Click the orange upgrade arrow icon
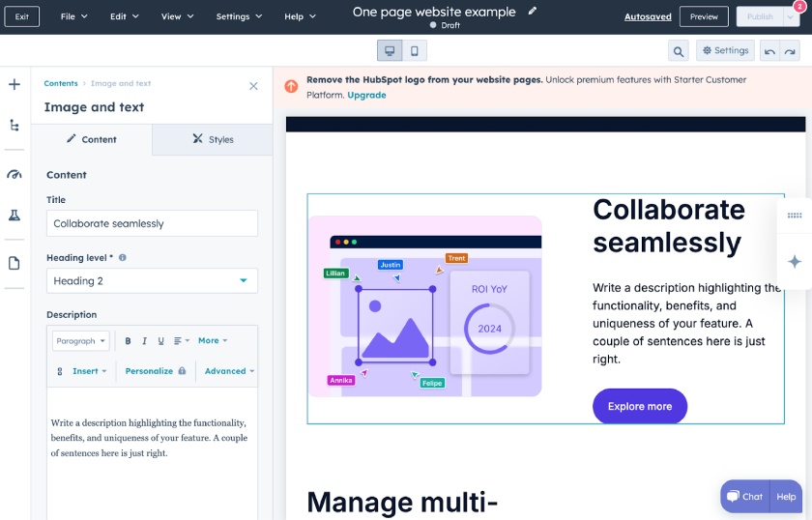This screenshot has height=520, width=812. point(292,86)
